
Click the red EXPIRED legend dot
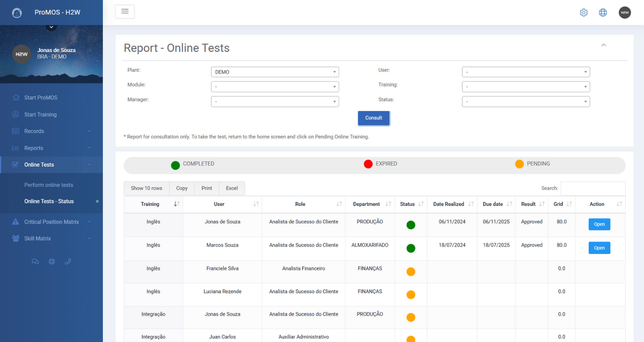(368, 164)
